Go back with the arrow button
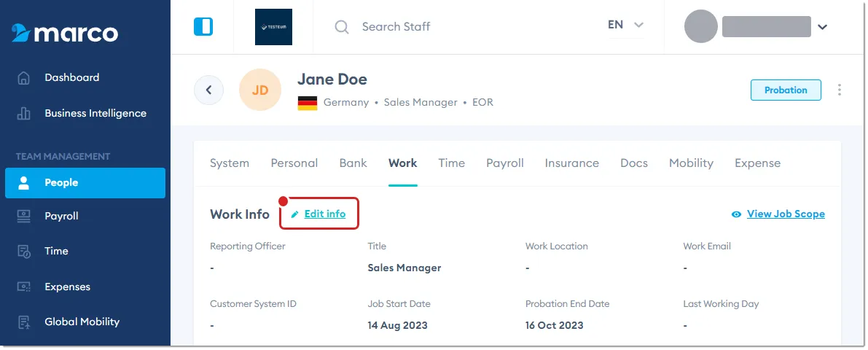The width and height of the screenshot is (868, 350). click(208, 90)
